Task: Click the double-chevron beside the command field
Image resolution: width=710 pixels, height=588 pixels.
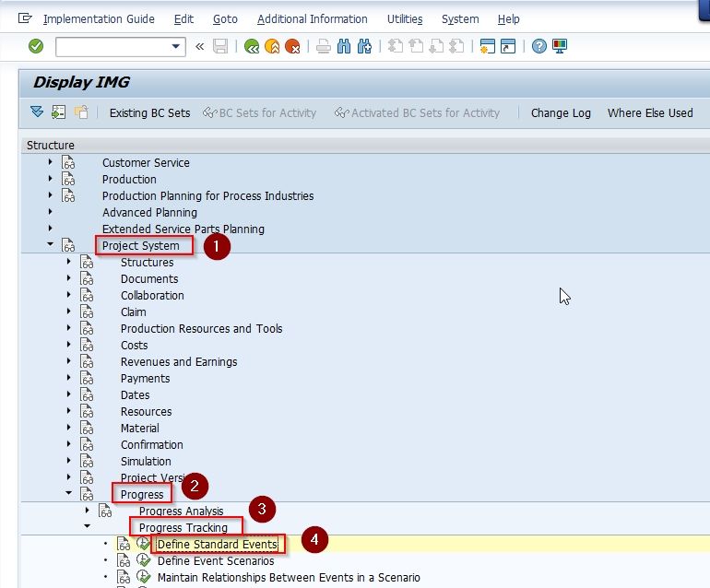Action: click(200, 46)
